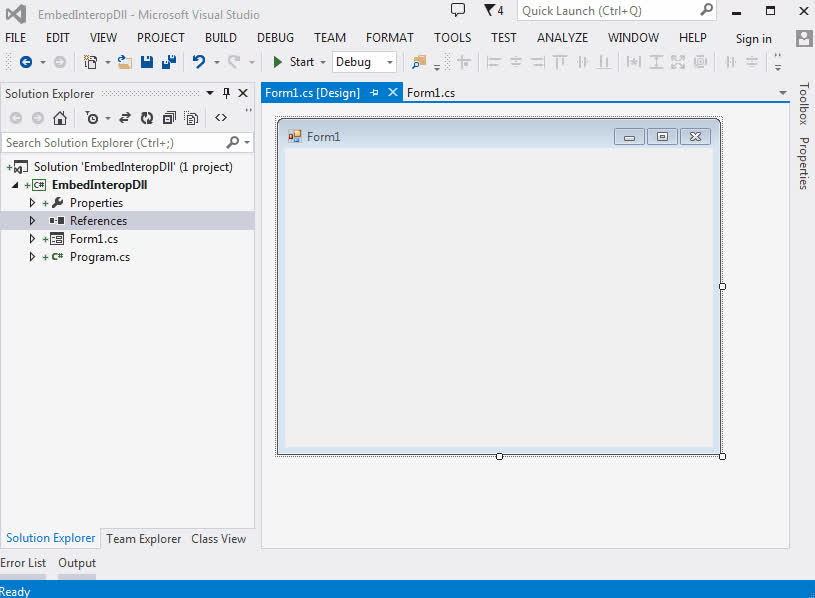Image resolution: width=815 pixels, height=598 pixels.
Task: Open the DEBUG menu
Action: pos(275,37)
